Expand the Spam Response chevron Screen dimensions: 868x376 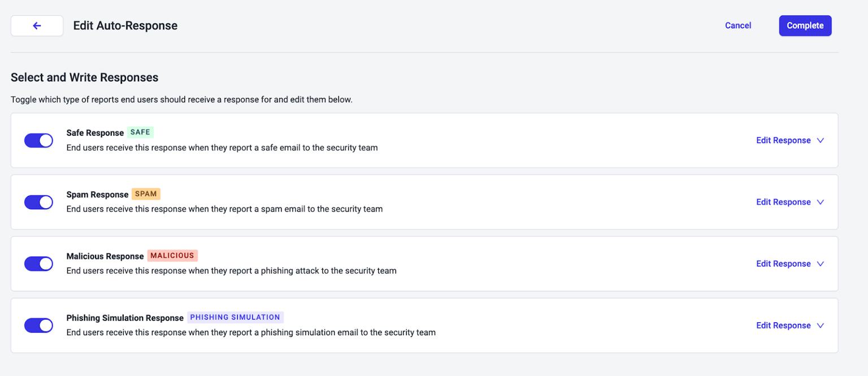coord(821,202)
